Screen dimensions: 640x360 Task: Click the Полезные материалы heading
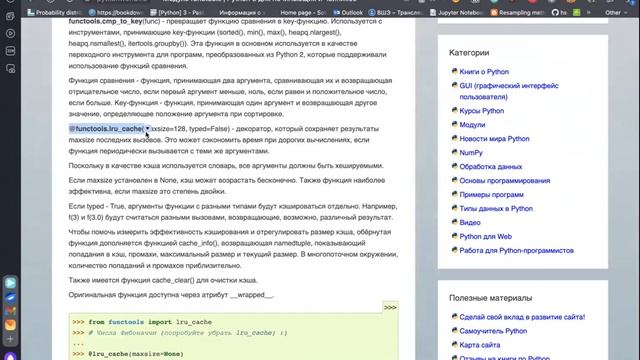point(491,298)
